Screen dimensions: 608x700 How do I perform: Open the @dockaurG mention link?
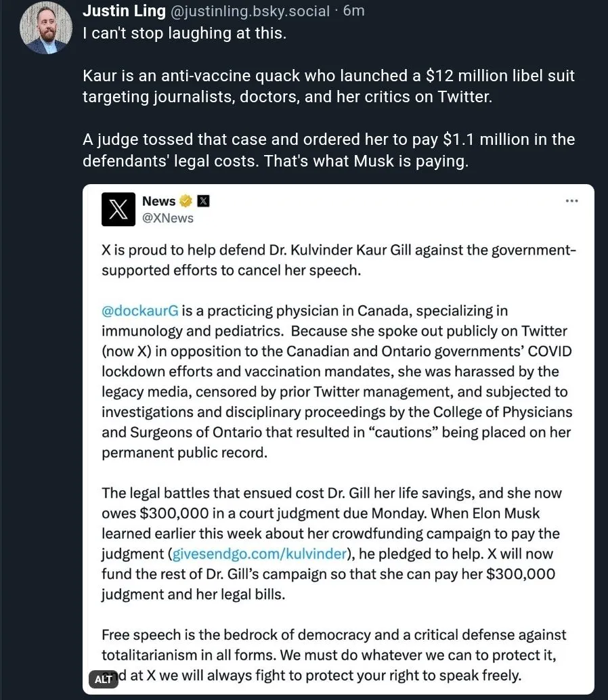coord(139,311)
